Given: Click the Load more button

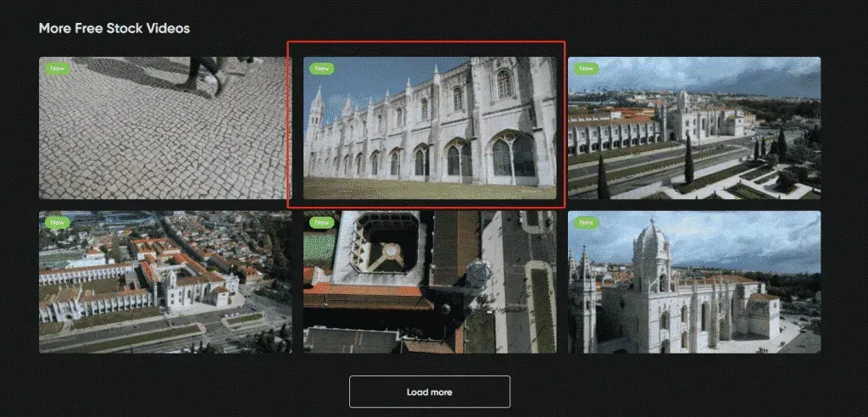Looking at the screenshot, I should click(430, 392).
